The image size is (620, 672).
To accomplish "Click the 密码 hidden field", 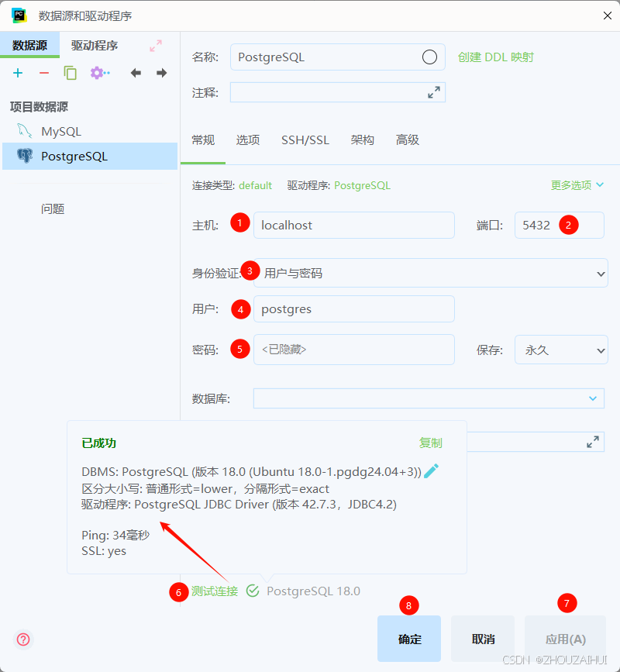I will (x=354, y=350).
